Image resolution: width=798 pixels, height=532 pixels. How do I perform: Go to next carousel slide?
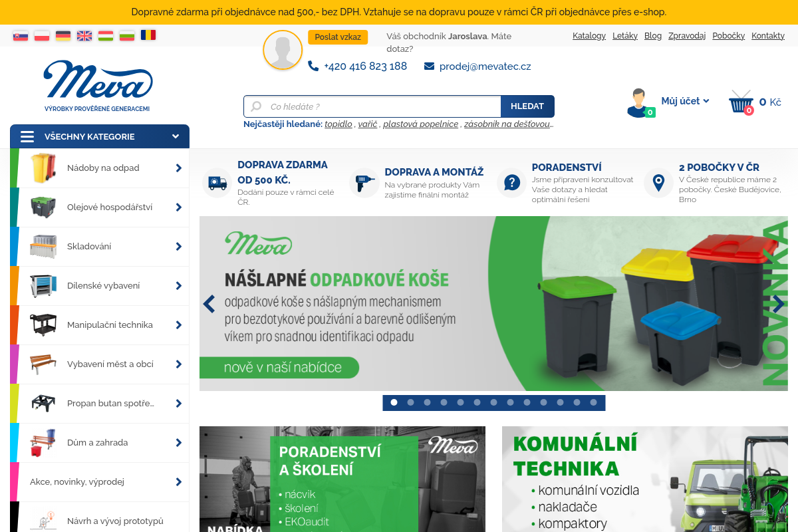click(x=778, y=304)
